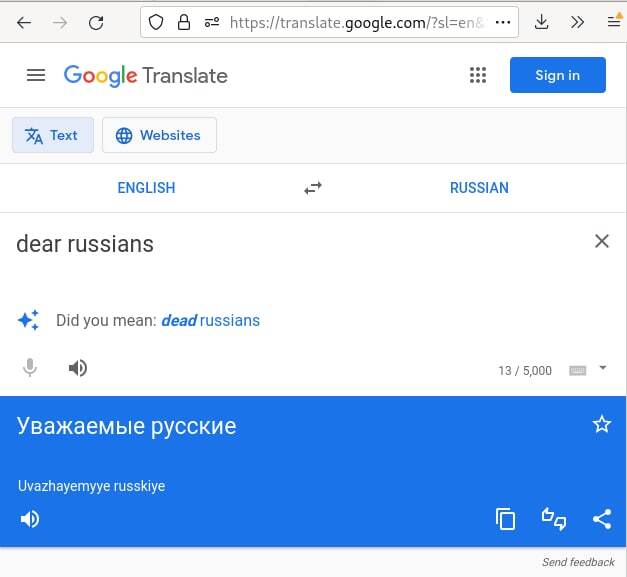
Task: Open the RUSSIAN target language selector
Action: 479,188
